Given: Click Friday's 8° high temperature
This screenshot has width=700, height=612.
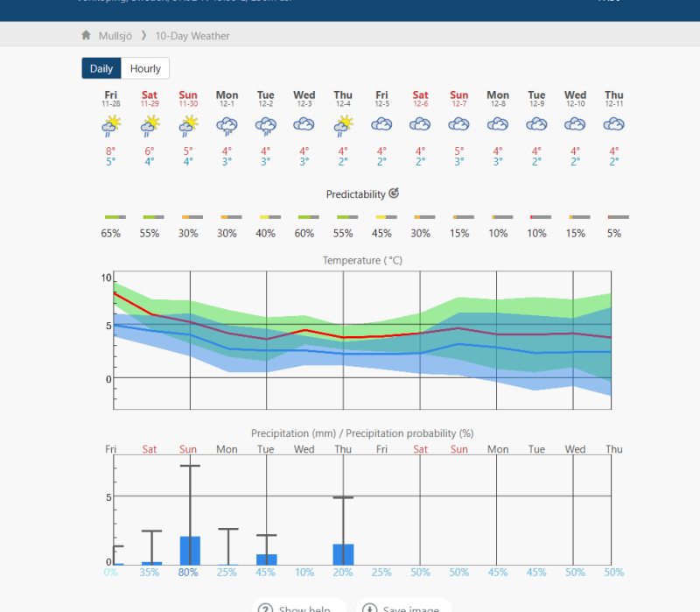Looking at the screenshot, I should click(x=111, y=151).
